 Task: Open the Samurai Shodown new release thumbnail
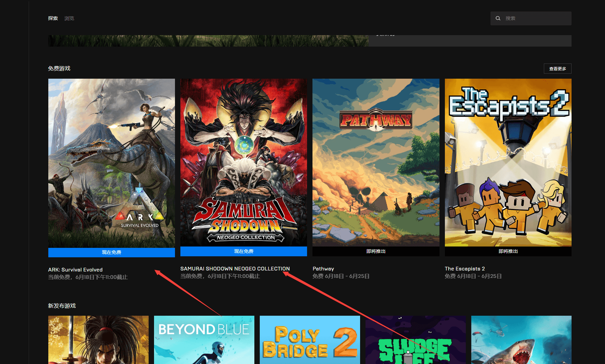(x=98, y=340)
